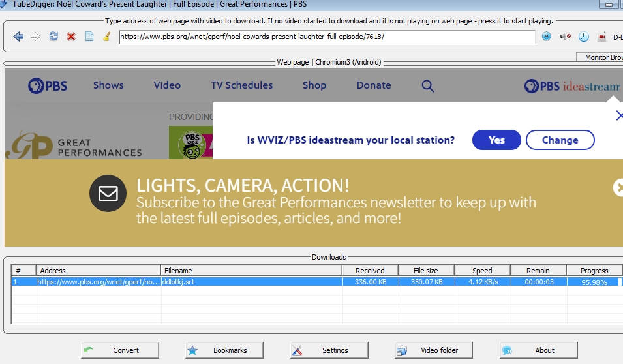Open Settings
Image resolution: width=623 pixels, height=364 pixels.
pyautogui.click(x=329, y=350)
